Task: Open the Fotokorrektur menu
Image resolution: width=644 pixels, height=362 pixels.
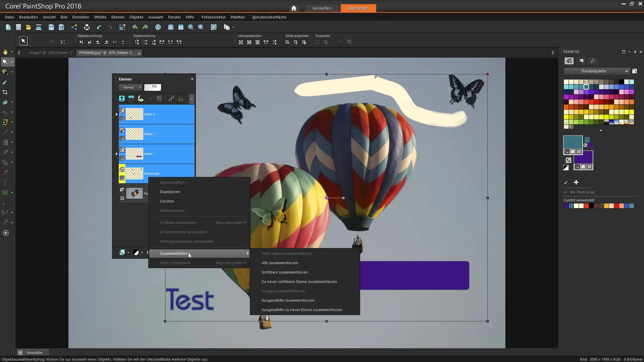Action: 214,17
